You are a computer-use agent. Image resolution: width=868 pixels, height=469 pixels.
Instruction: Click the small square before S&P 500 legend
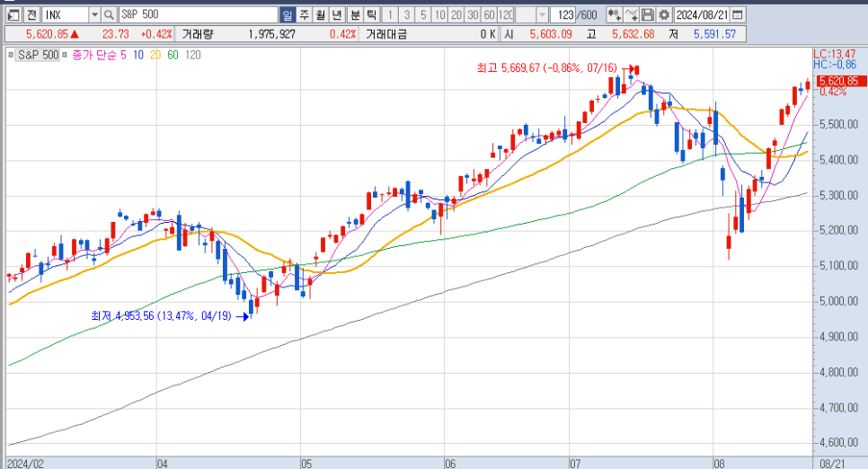pyautogui.click(x=10, y=55)
